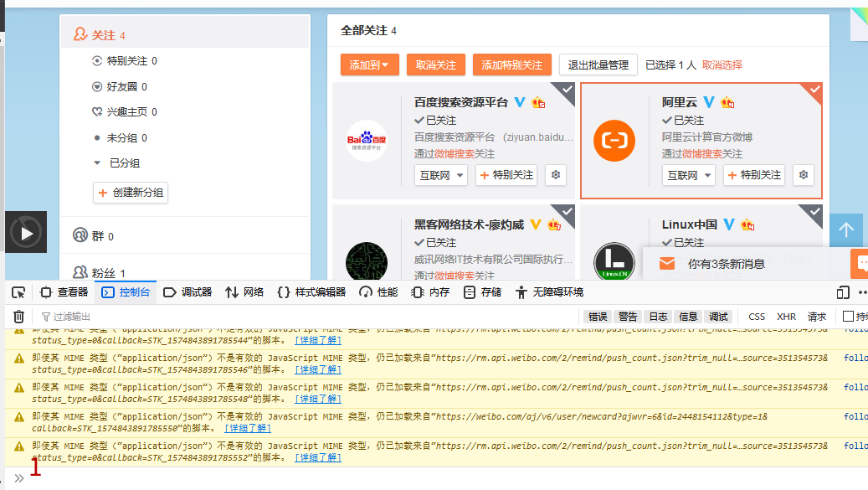Click the back-to-top arrow button
868x490 pixels.
846,230
